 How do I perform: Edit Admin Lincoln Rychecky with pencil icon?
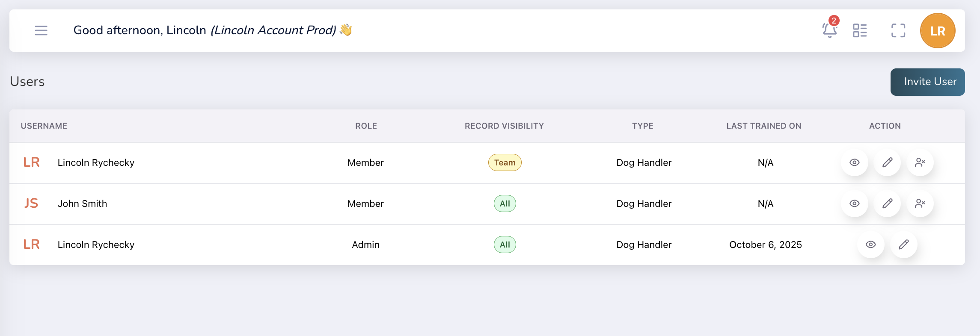(x=904, y=245)
